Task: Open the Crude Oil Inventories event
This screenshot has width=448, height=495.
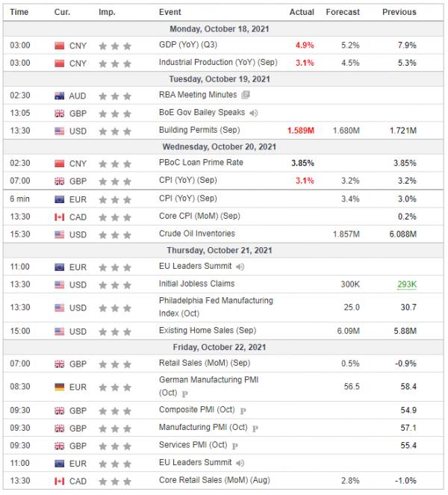Action: (x=197, y=234)
